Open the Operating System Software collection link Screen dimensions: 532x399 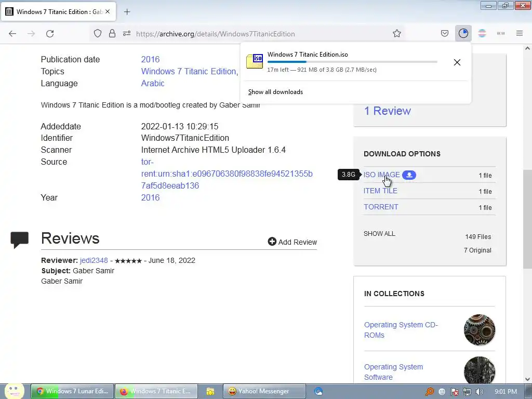click(x=394, y=372)
